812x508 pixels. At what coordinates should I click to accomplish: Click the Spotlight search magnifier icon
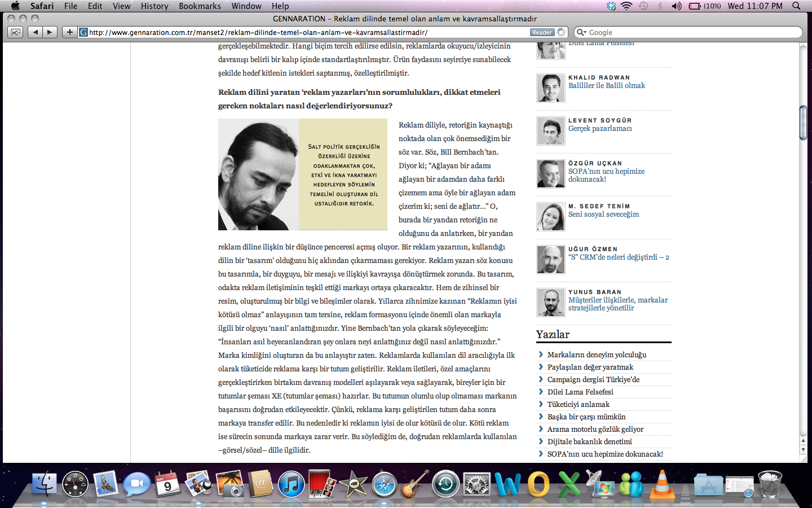pos(796,6)
